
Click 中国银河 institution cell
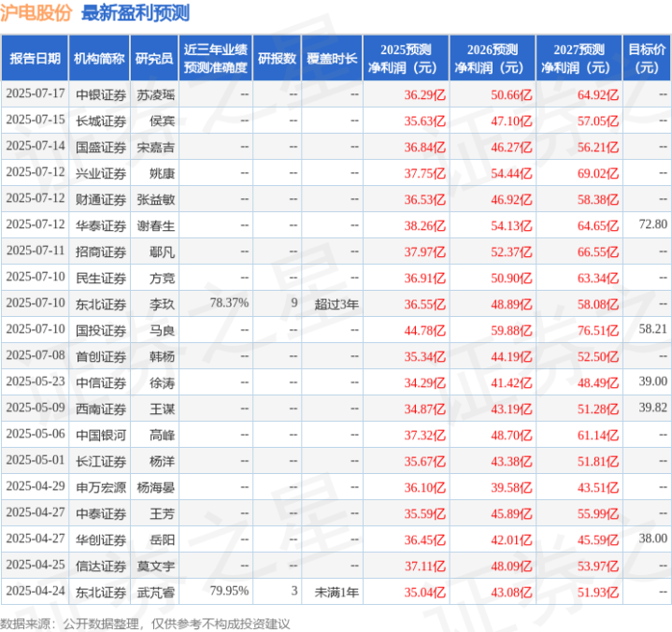tap(101, 435)
